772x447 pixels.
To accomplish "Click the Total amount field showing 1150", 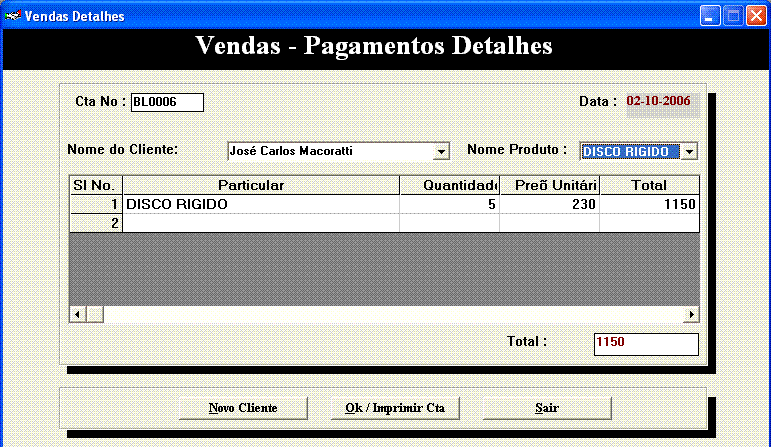I will (x=645, y=343).
